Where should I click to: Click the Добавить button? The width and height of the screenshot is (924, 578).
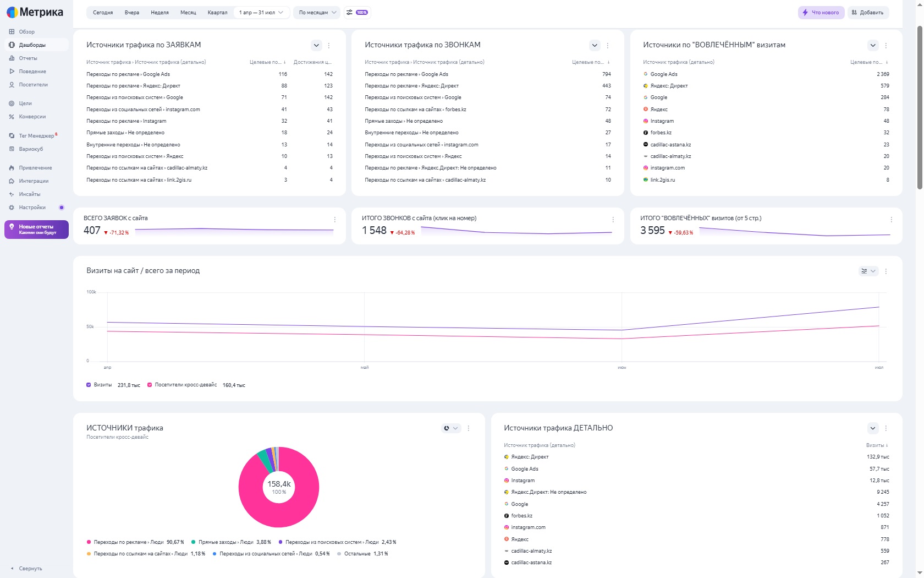point(868,12)
